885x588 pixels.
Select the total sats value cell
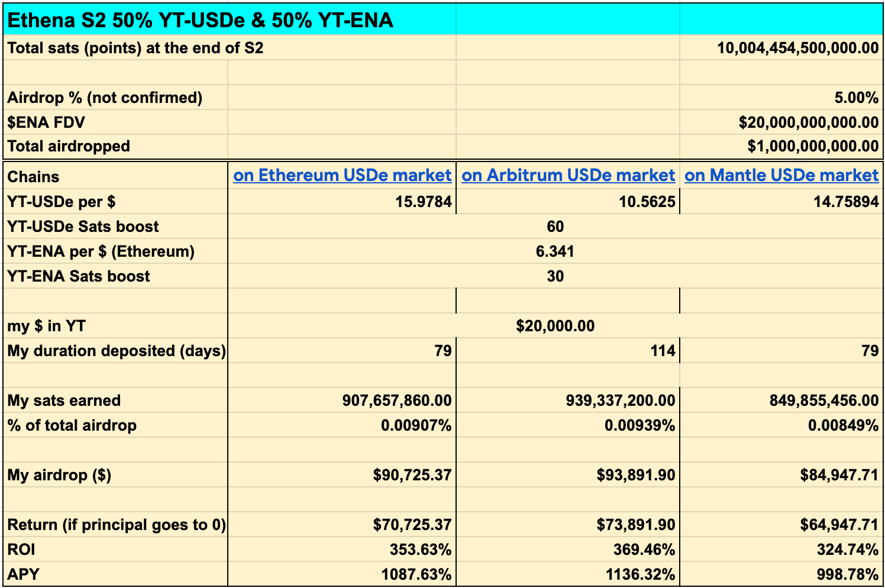click(x=781, y=48)
